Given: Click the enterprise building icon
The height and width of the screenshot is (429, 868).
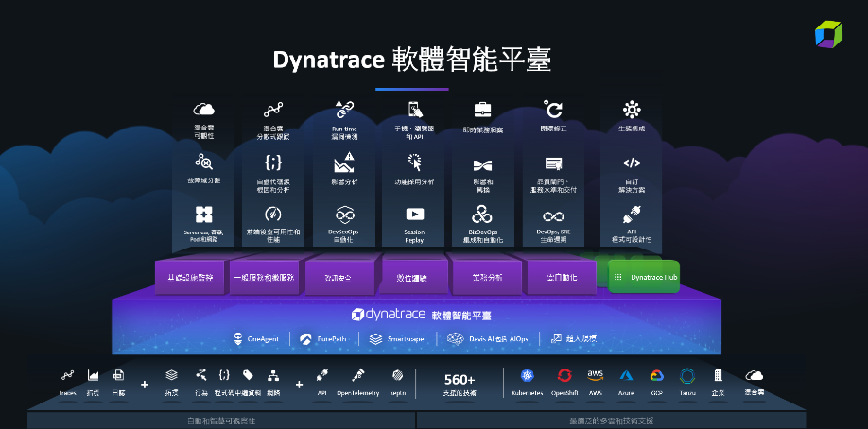Looking at the screenshot, I should (x=718, y=375).
